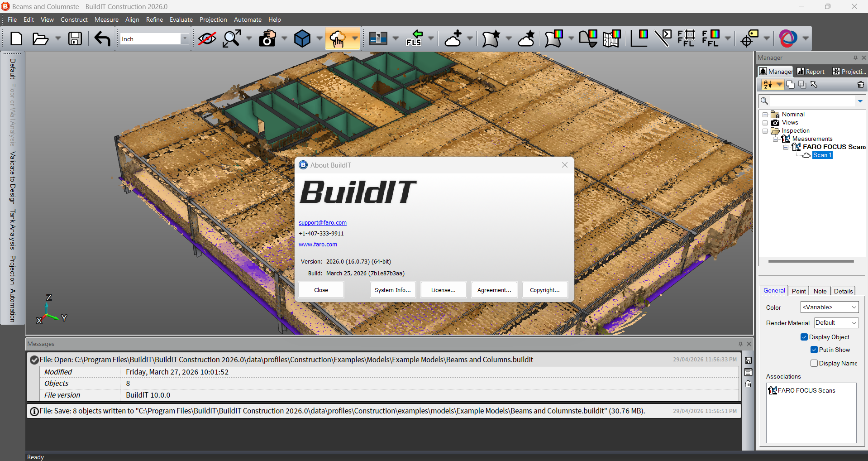
Task: Open the Evaluate menu
Action: [x=181, y=19]
